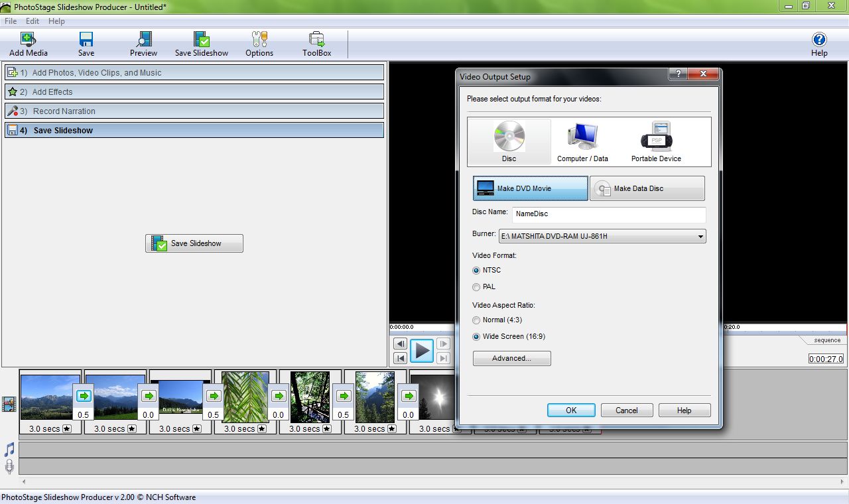Click transition arrow after the titled lake slide
This screenshot has height=504, width=849.
coord(214,396)
